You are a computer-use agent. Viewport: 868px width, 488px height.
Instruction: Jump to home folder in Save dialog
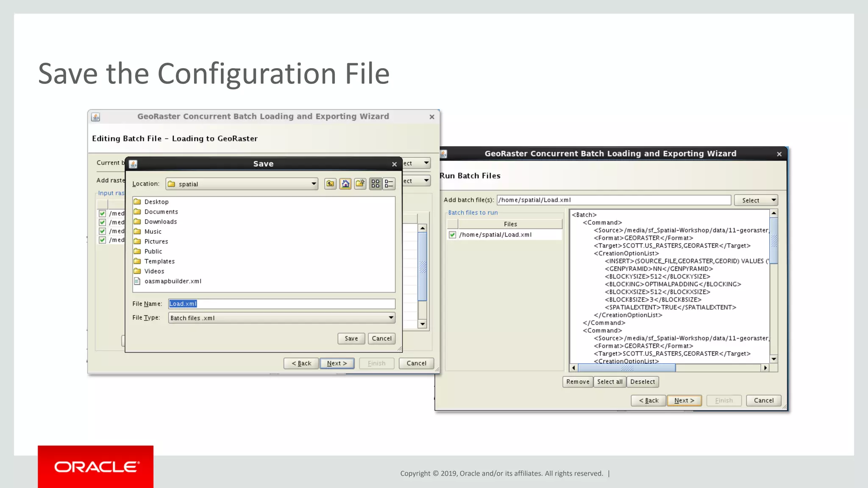tap(345, 183)
